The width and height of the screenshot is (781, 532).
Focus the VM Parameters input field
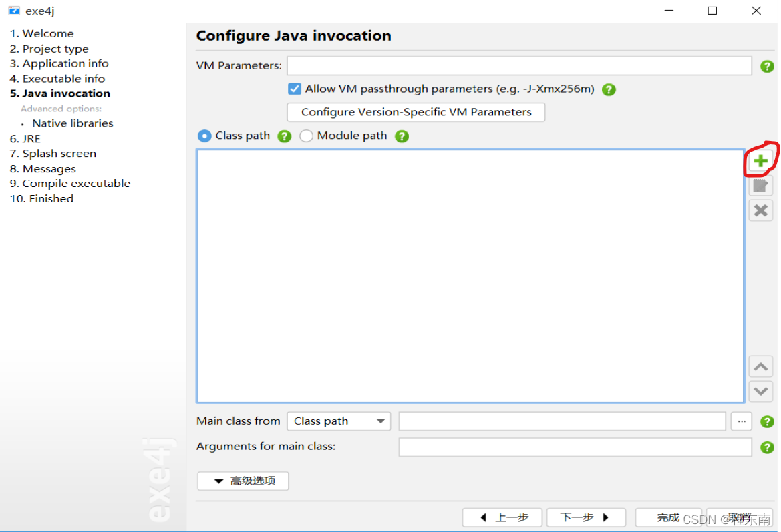[520, 65]
